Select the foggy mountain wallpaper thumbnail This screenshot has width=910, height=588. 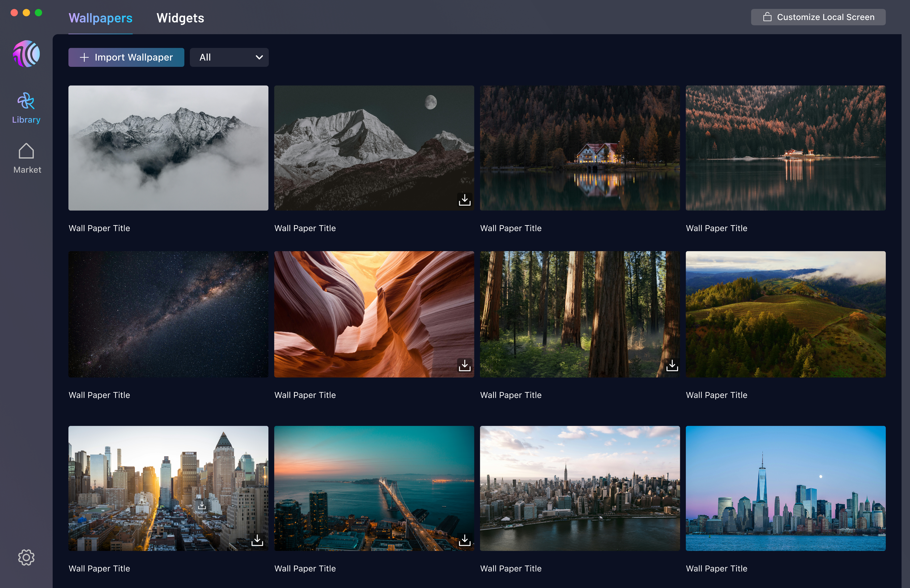tap(168, 148)
